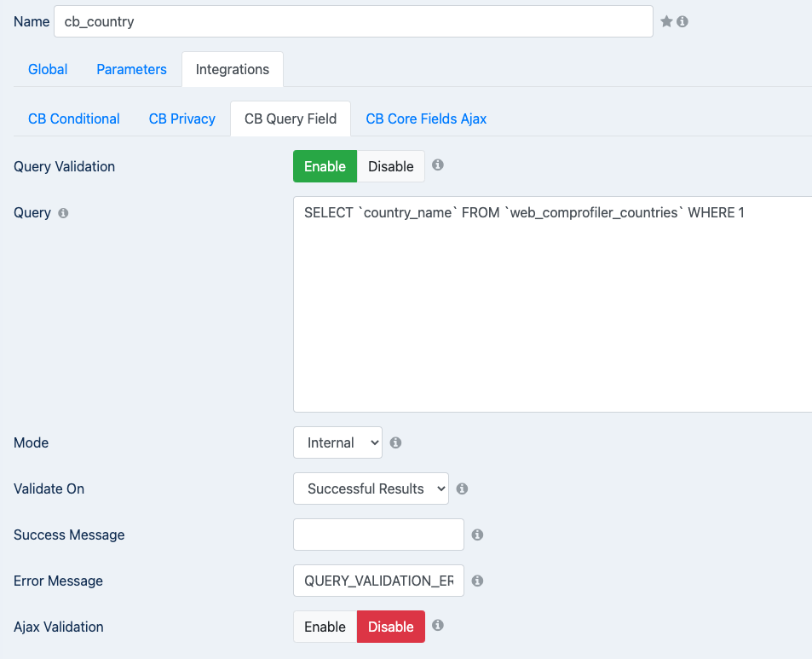Click info icon beside Ajax Validation toggle

[x=438, y=625]
